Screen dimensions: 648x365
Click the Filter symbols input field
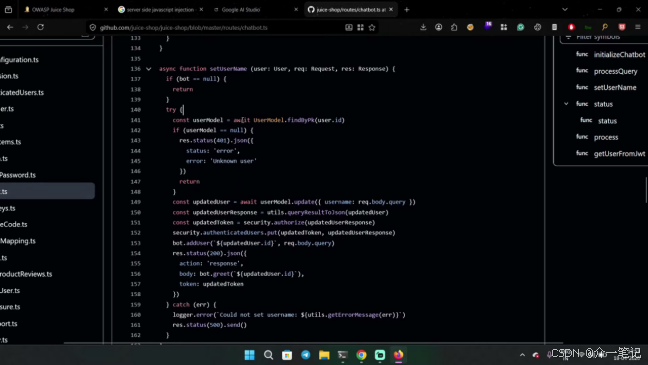(x=605, y=37)
